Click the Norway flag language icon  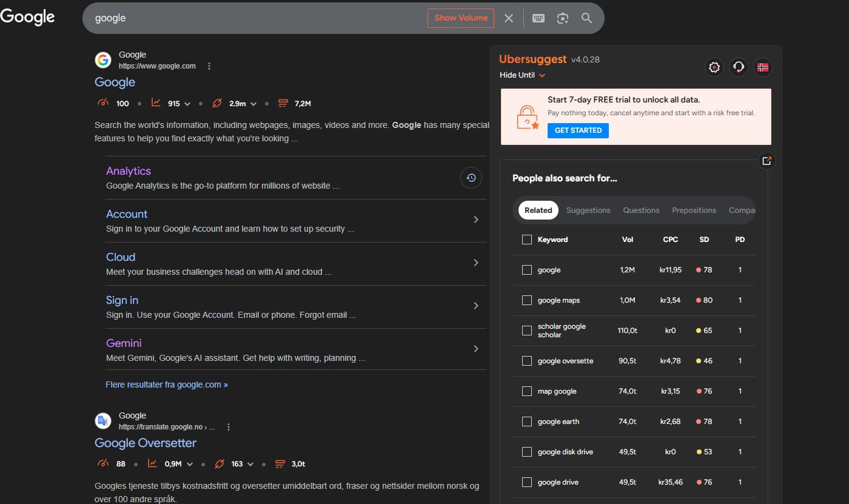click(763, 67)
